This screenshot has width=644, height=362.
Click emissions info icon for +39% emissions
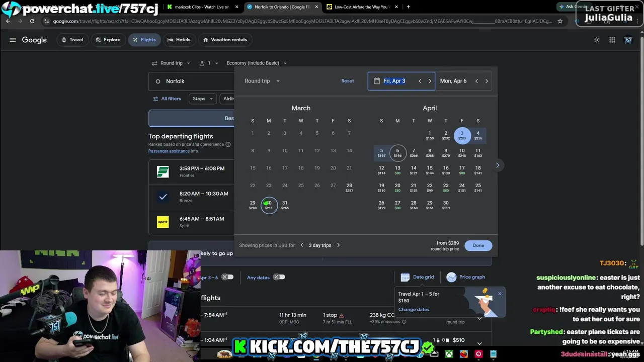point(404,322)
